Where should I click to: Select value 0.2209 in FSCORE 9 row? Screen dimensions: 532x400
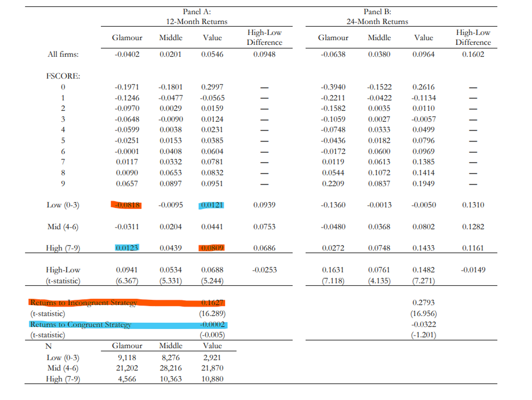click(x=333, y=184)
